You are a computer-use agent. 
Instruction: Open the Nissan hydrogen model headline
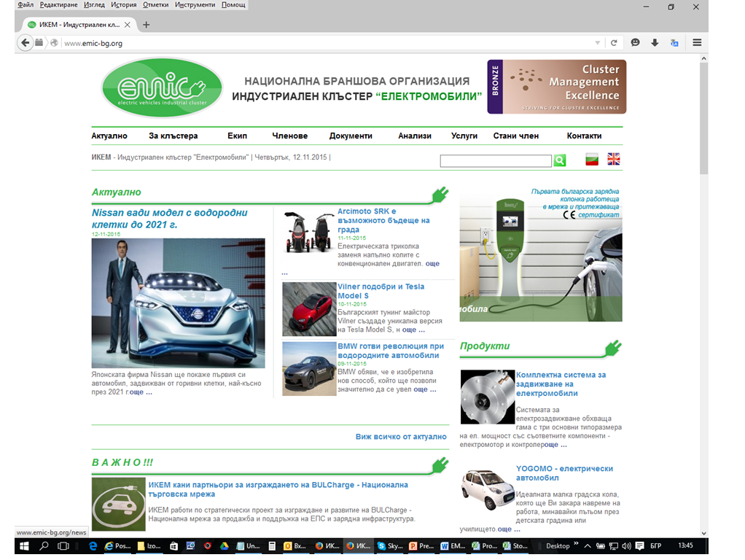tap(170, 219)
